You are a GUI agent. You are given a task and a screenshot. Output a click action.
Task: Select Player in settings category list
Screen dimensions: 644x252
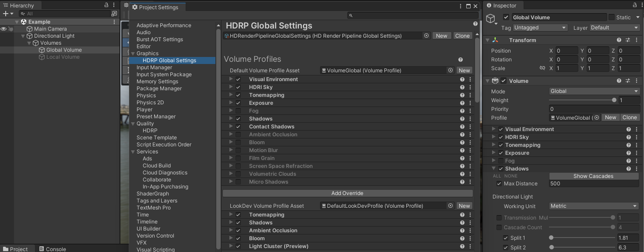144,110
